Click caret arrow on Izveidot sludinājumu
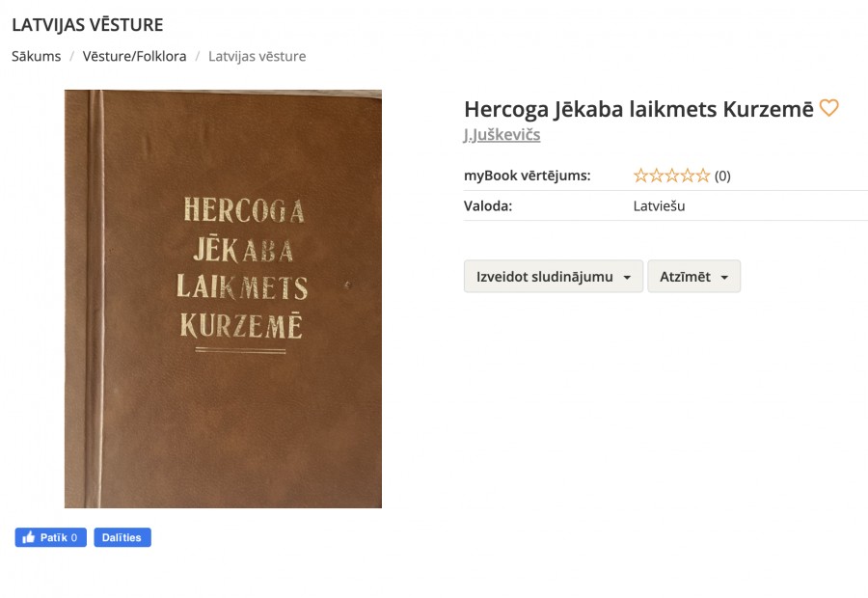Screen dimensions: 868x598 627,278
